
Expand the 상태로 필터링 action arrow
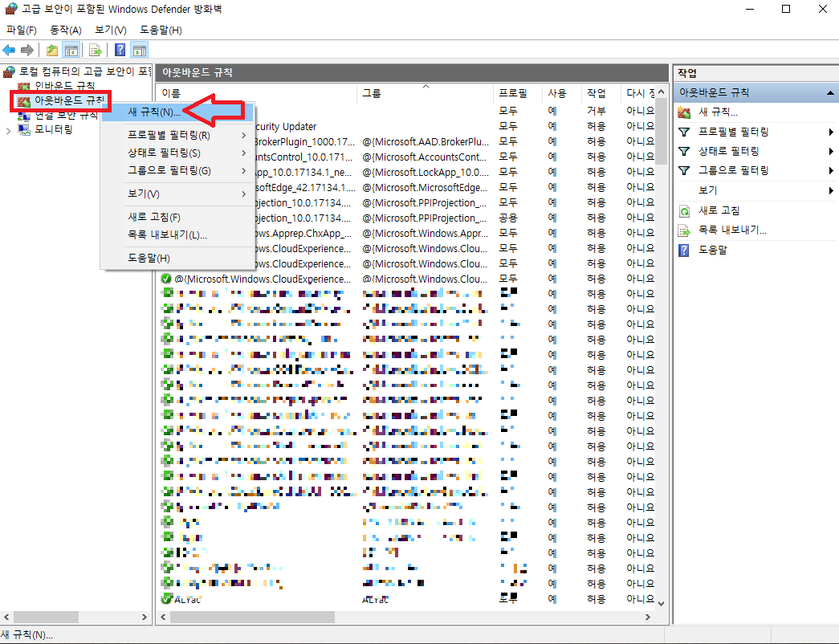click(x=831, y=151)
